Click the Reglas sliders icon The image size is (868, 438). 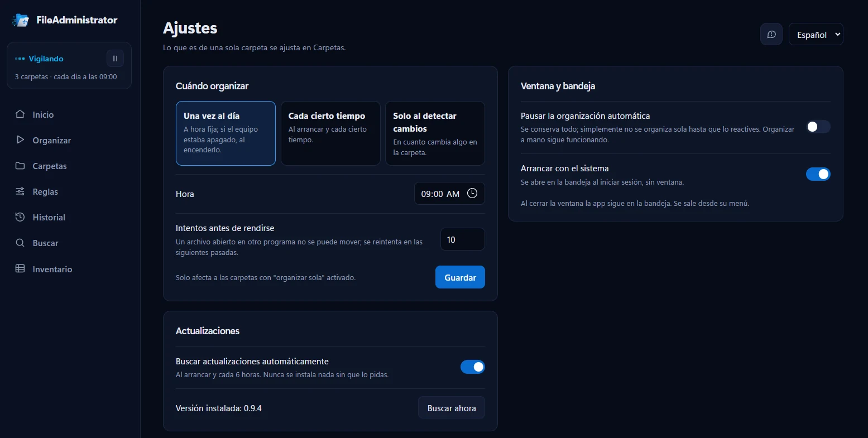tap(20, 191)
